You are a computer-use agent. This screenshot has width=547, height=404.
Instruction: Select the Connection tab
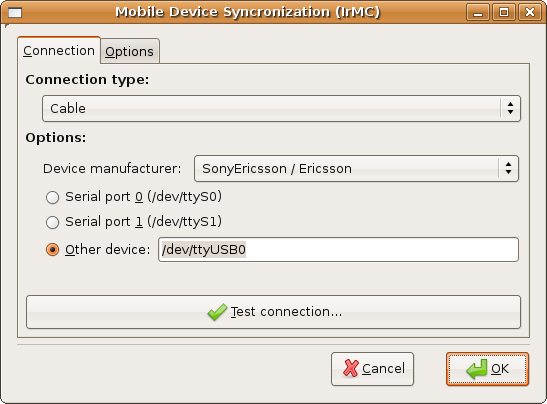(59, 51)
